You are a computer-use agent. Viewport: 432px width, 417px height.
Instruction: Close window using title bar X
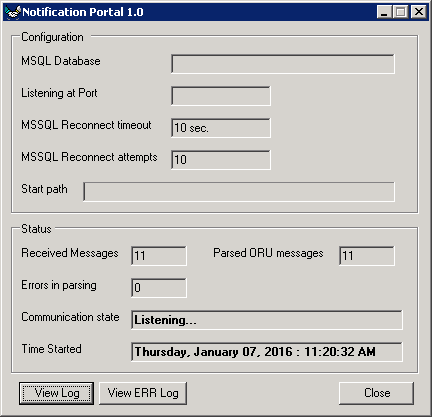[x=419, y=12]
